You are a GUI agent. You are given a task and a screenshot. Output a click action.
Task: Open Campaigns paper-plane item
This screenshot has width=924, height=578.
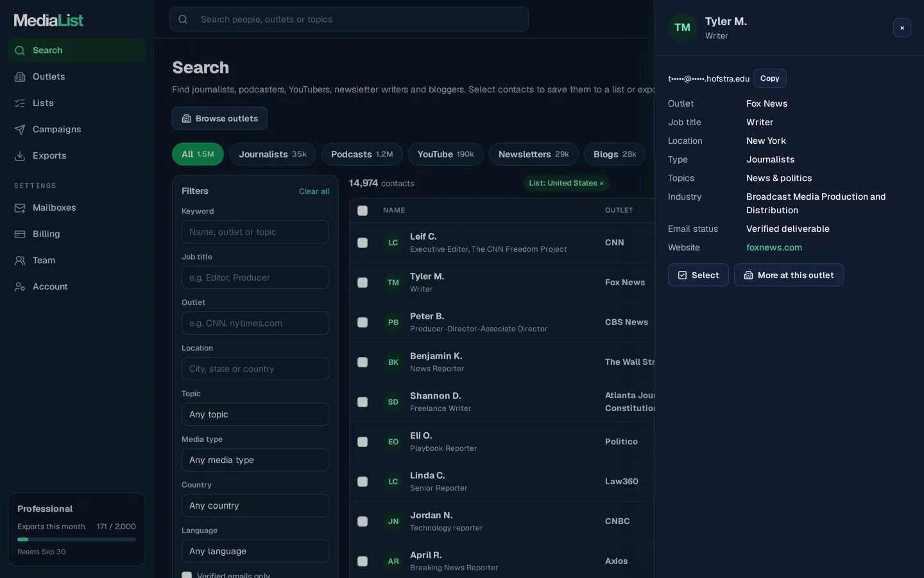point(76,129)
